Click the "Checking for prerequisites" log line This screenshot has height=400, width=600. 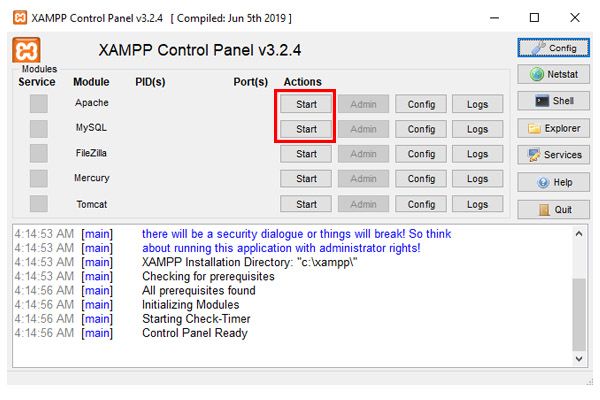[x=208, y=276]
